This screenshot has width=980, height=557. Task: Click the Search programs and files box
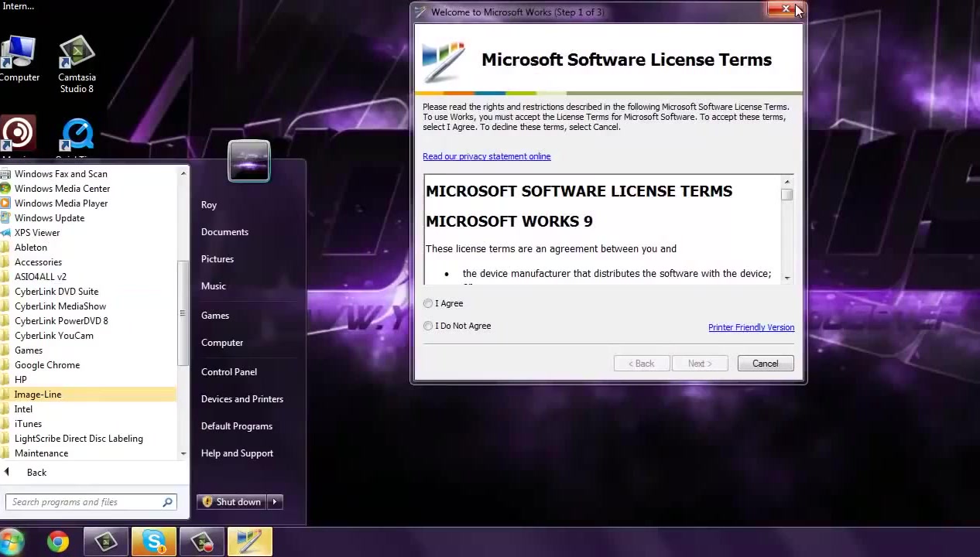point(85,502)
